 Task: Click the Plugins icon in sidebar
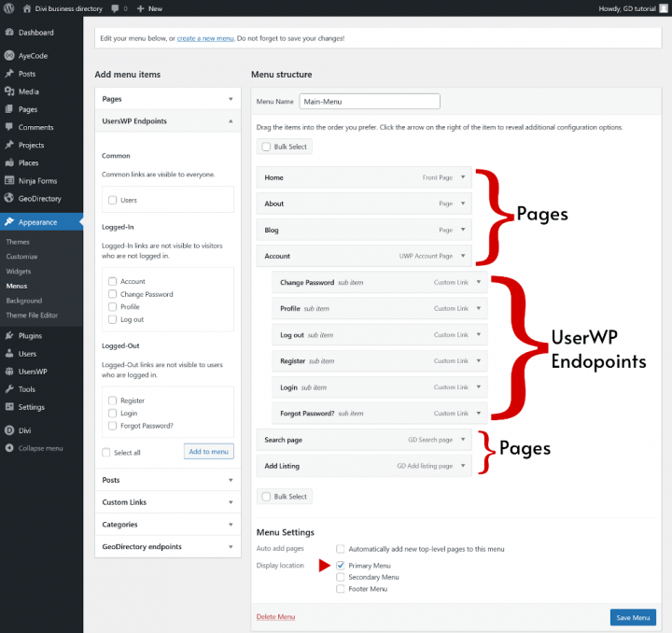[8, 335]
